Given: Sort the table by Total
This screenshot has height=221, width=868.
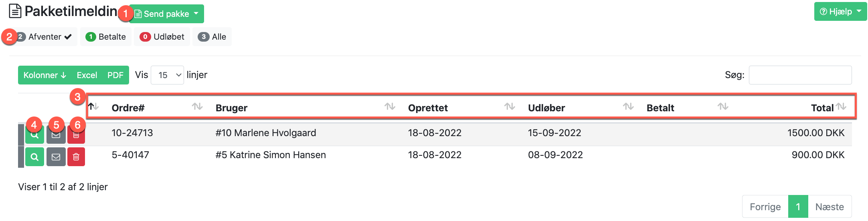Looking at the screenshot, I should tap(841, 107).
